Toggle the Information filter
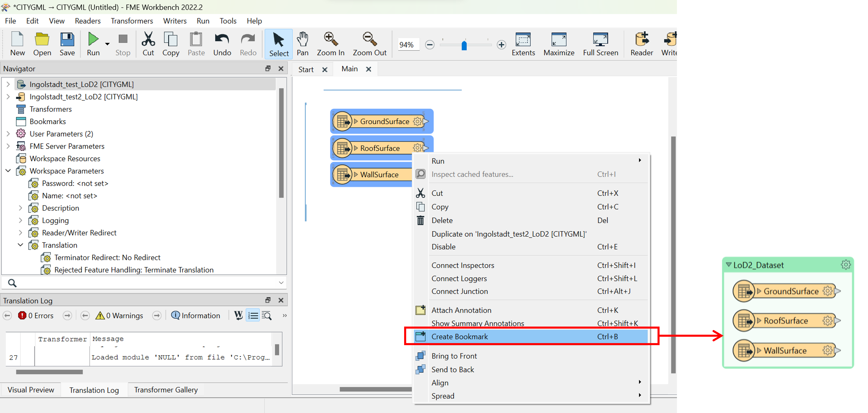Viewport: 868px width, 413px height. (195, 316)
